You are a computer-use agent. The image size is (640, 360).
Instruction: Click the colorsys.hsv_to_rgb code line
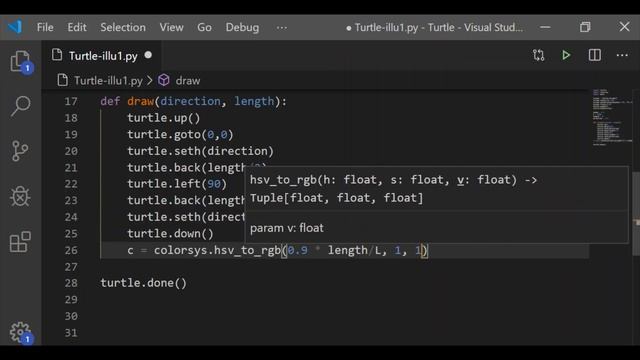(x=278, y=250)
